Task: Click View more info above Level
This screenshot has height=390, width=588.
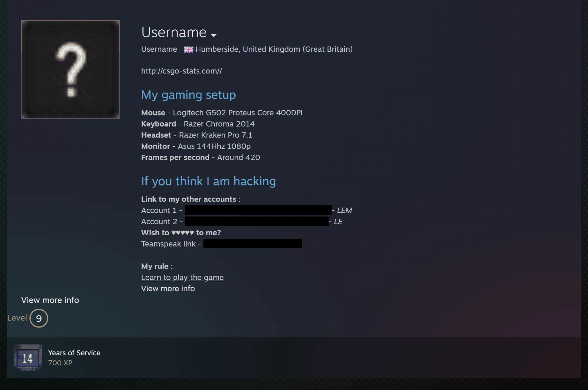Action: click(x=50, y=300)
